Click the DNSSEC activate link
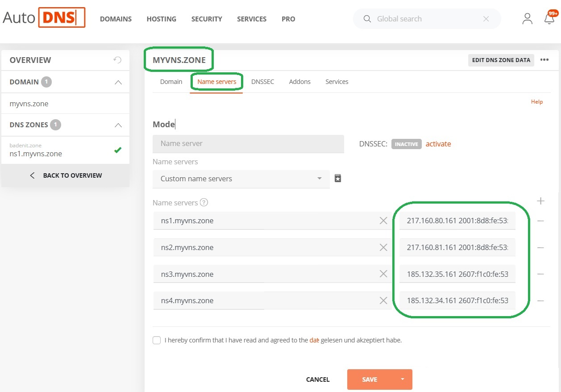Viewport: 561px width, 392px height. click(438, 144)
